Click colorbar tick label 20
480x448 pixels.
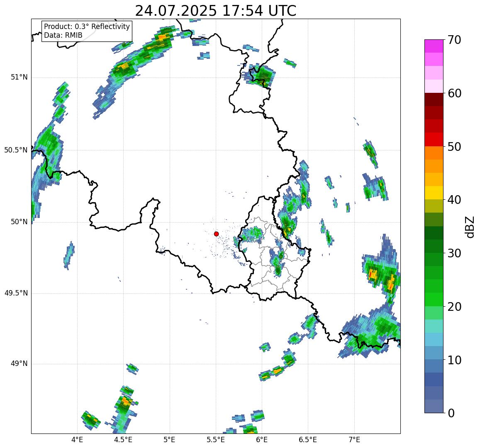pos(454,307)
